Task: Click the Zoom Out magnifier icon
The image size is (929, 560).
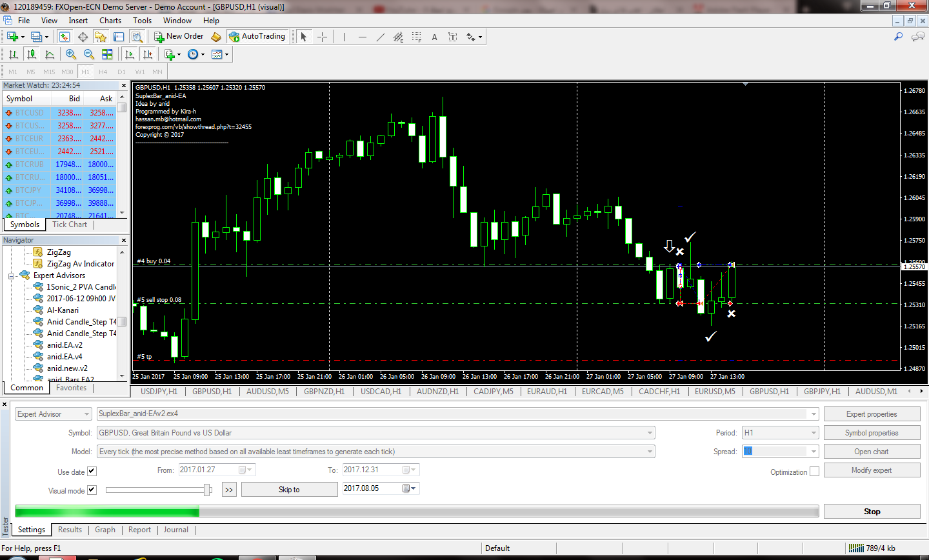Action: 89,54
